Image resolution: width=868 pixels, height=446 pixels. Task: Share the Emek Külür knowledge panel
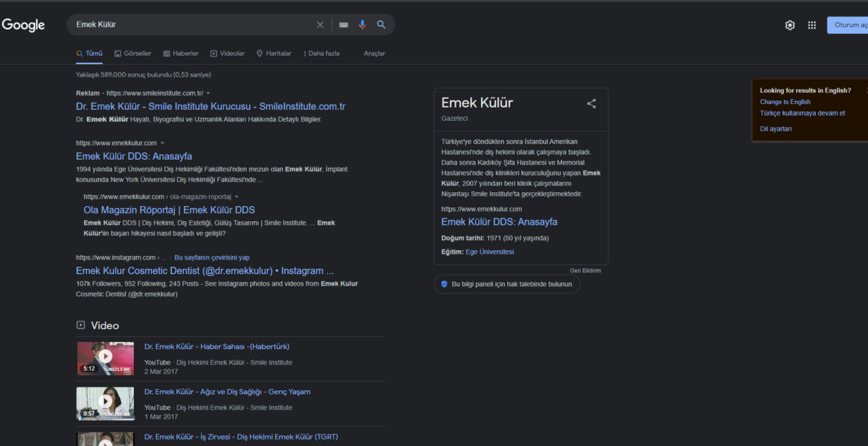tap(592, 103)
